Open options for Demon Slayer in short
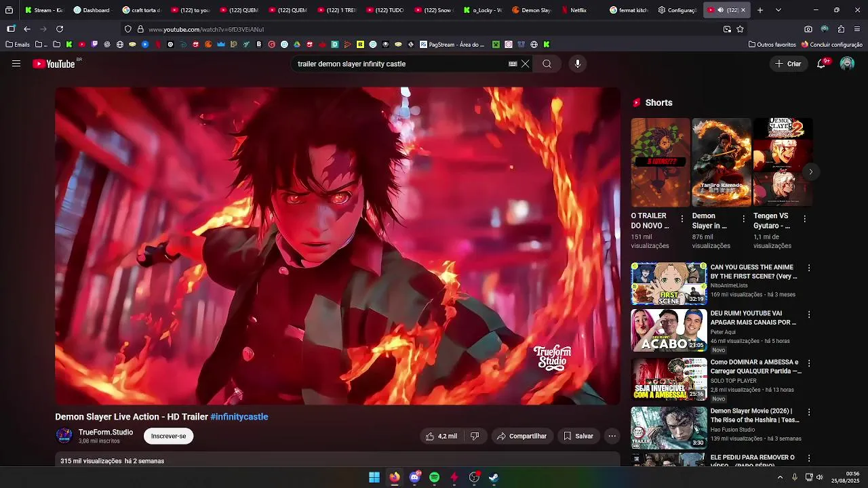This screenshot has width=868, height=488. click(x=743, y=219)
